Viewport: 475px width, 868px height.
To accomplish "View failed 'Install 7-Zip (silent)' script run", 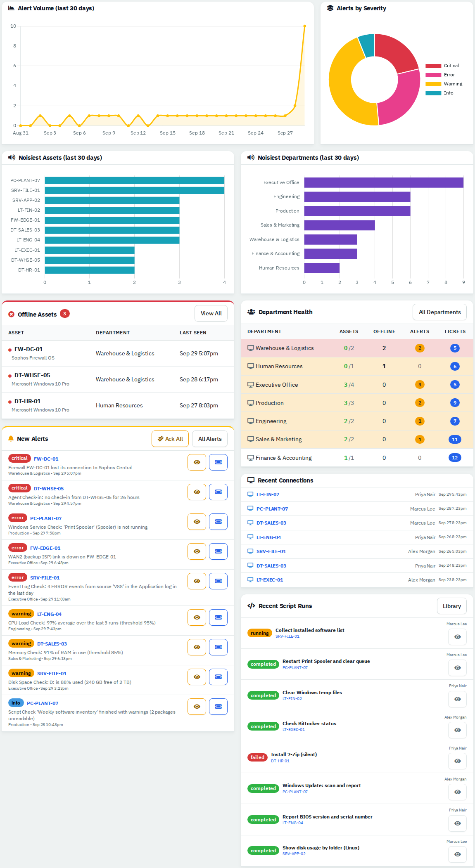I will pos(457,761).
